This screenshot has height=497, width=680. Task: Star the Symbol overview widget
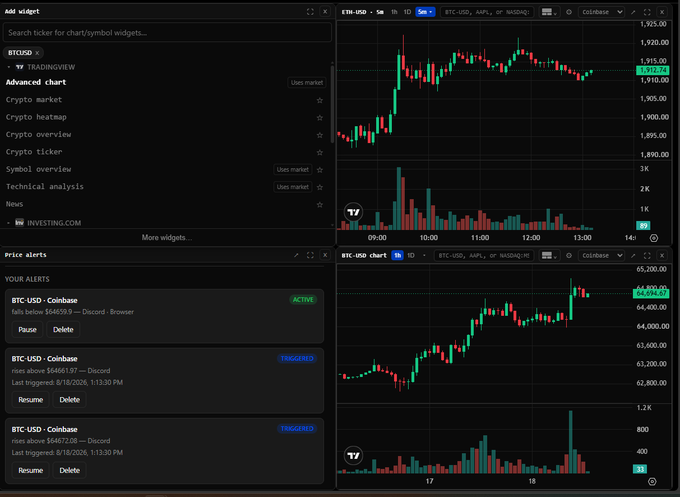pos(320,170)
